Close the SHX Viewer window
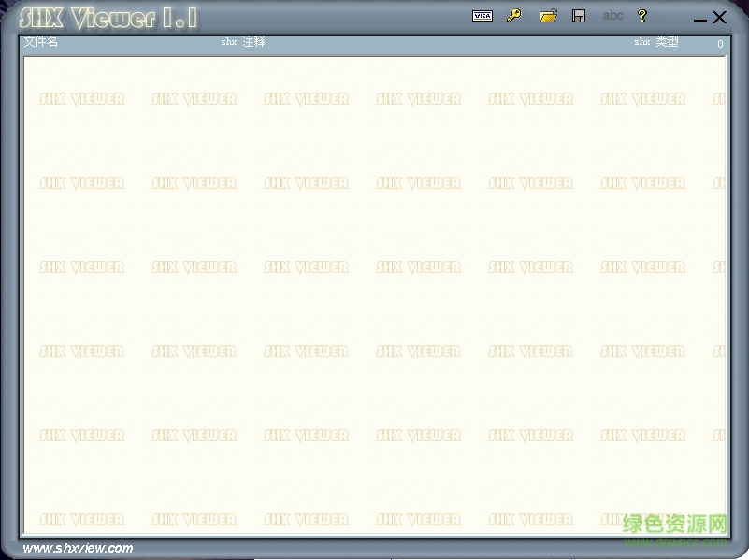 click(x=720, y=17)
